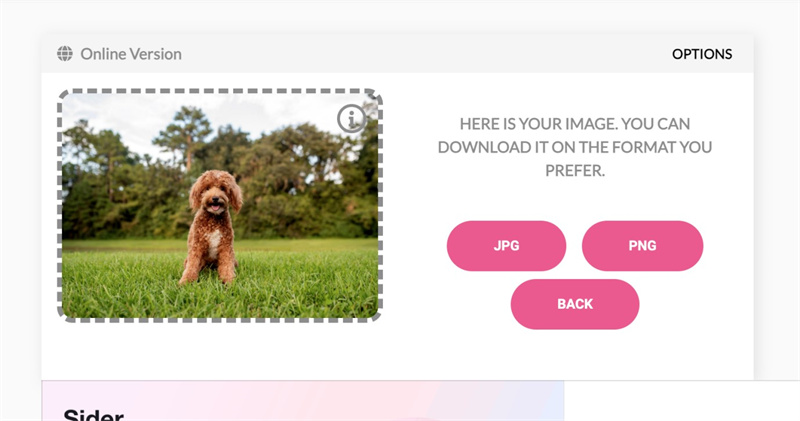Download the image as PNG
The image size is (800, 421).
click(642, 245)
